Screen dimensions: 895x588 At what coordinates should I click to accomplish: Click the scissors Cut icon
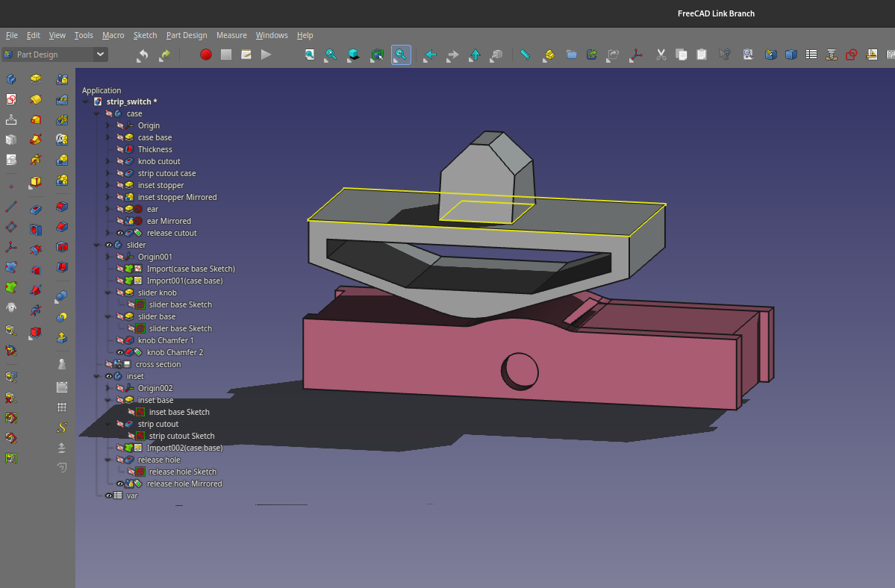661,54
